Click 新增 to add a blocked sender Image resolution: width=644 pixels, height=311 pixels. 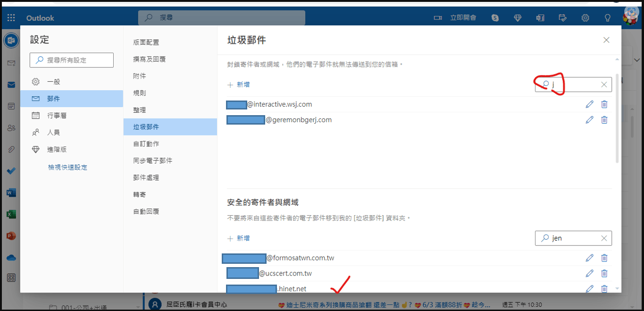pos(239,84)
